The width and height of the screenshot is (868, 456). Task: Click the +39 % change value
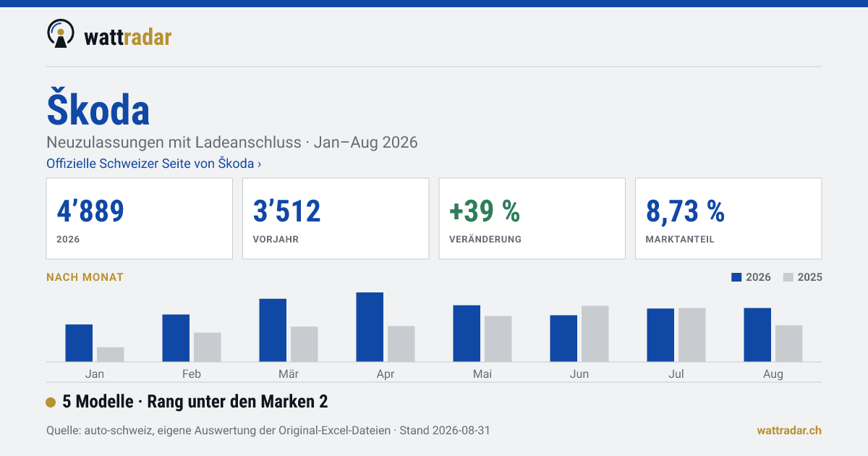pyautogui.click(x=485, y=211)
